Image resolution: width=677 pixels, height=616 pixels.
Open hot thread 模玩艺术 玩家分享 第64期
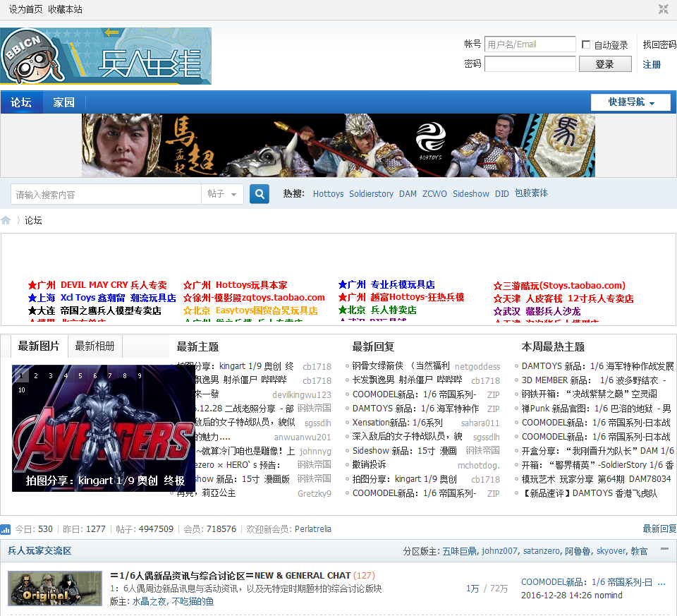pyautogui.click(x=597, y=478)
